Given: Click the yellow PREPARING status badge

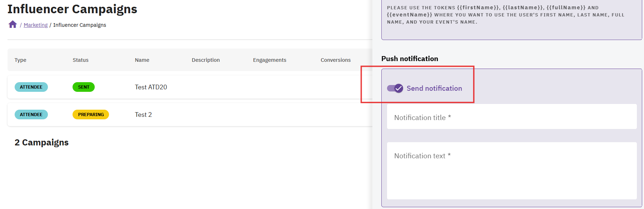Looking at the screenshot, I should tap(91, 115).
